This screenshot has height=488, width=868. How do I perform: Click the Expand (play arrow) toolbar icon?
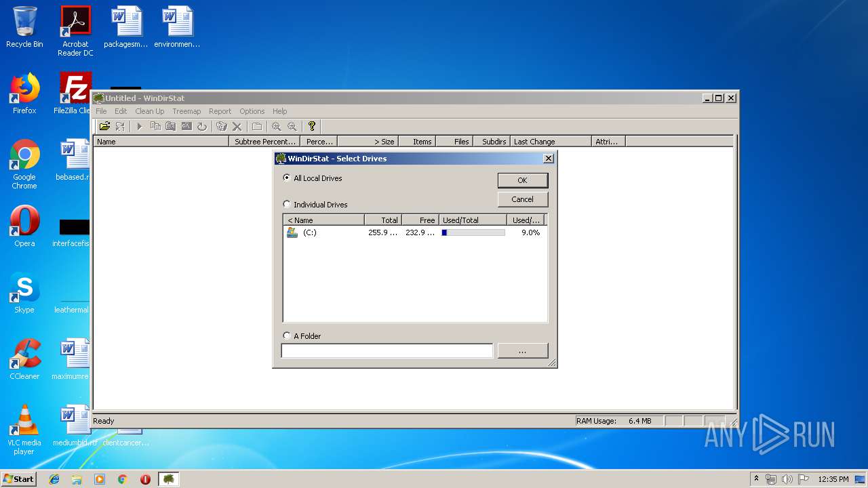140,126
